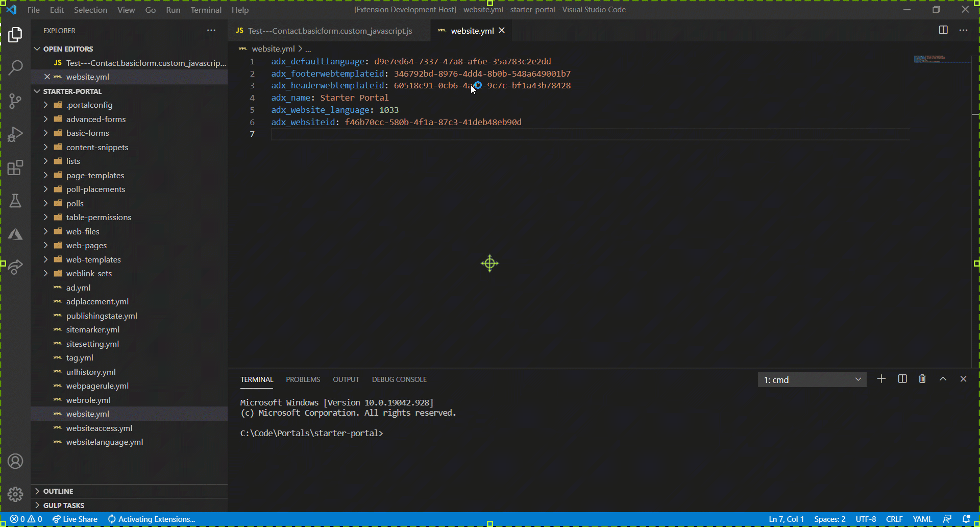
Task: Collapse the STARTER-PORTAL folder section
Action: 129,91
